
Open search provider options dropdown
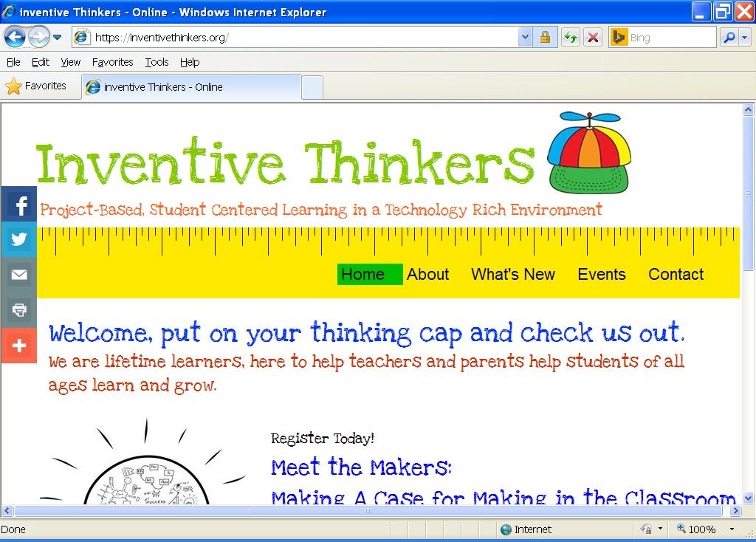[745, 37]
